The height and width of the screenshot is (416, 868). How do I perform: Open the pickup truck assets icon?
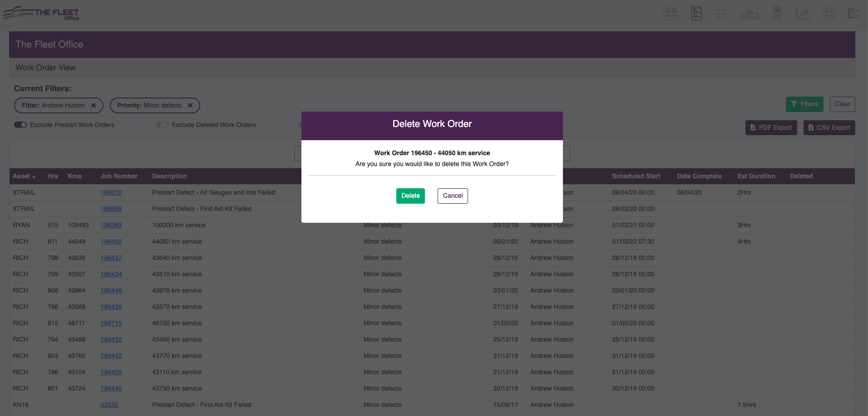coord(750,15)
